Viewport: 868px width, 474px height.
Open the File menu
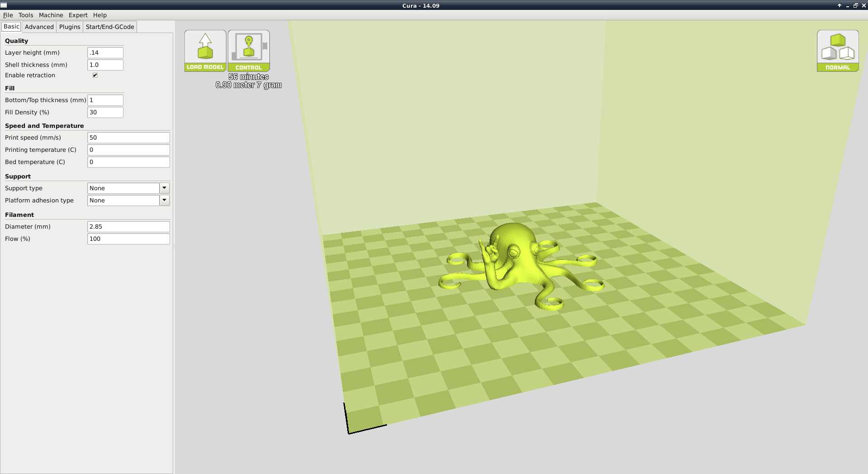pos(8,15)
